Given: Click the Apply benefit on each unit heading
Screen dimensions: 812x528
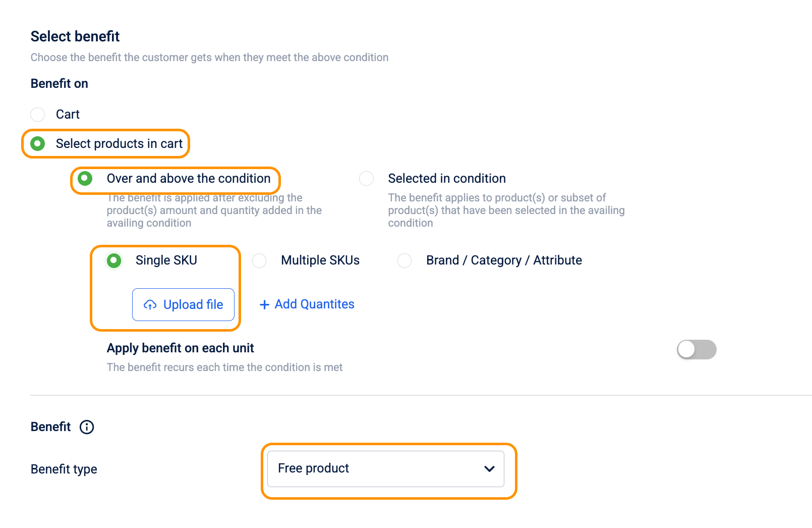Looking at the screenshot, I should pos(180,348).
